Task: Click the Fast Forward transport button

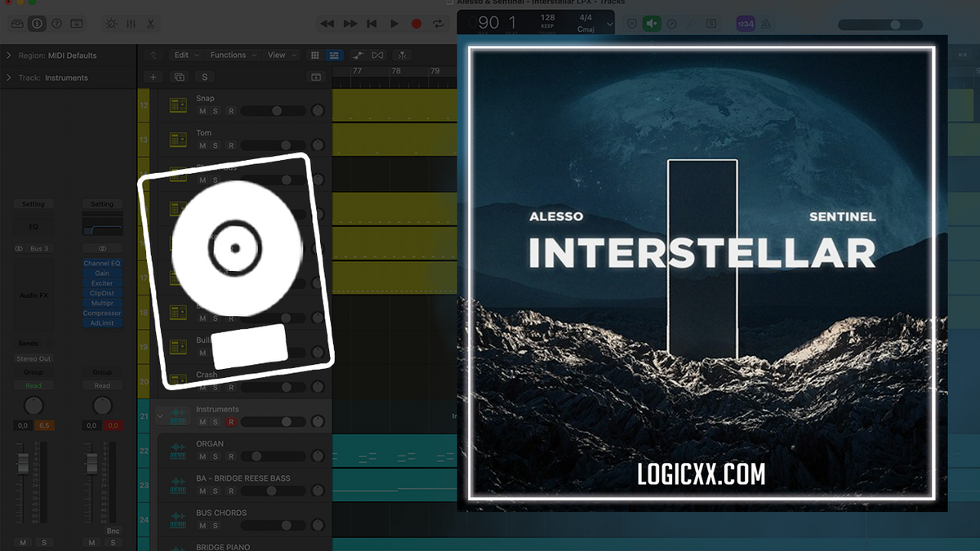Action: coord(350,24)
